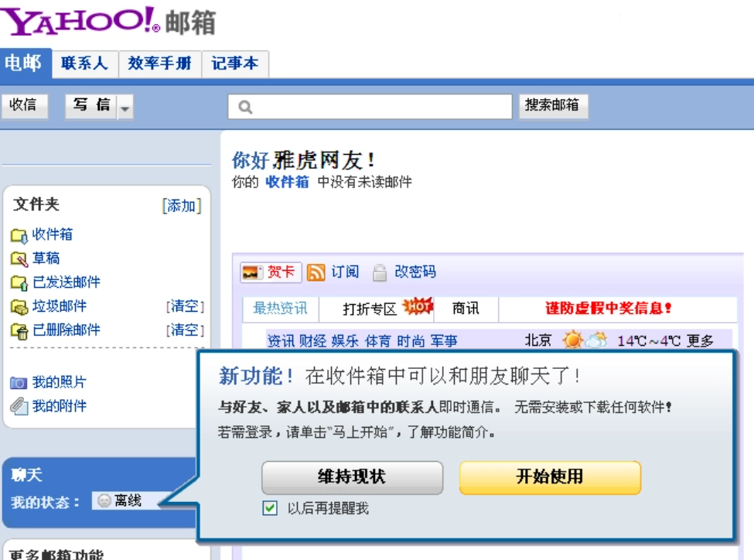Click the 聊天 panel header
Image resolution: width=754 pixels, height=560 pixels.
coord(27,476)
